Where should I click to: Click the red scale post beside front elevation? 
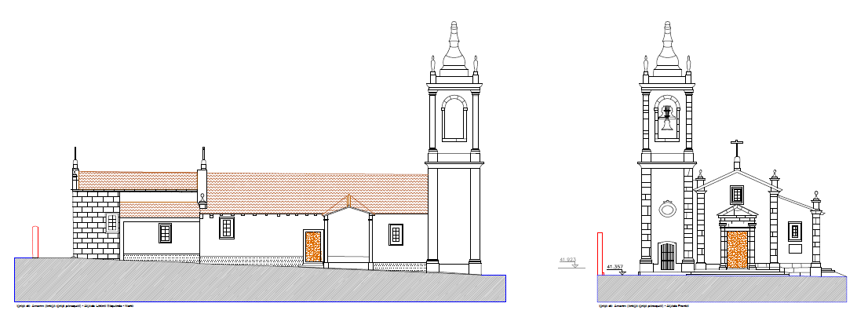point(600,253)
